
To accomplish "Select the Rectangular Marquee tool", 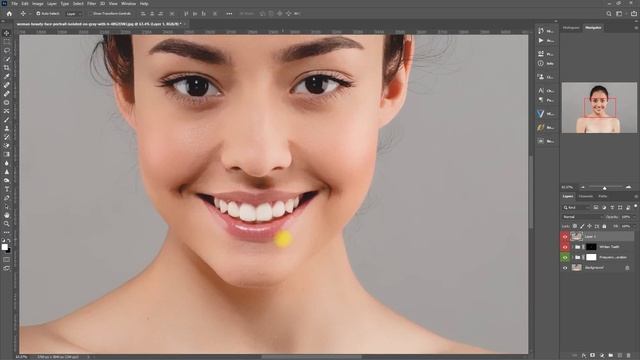I will click(x=7, y=42).
